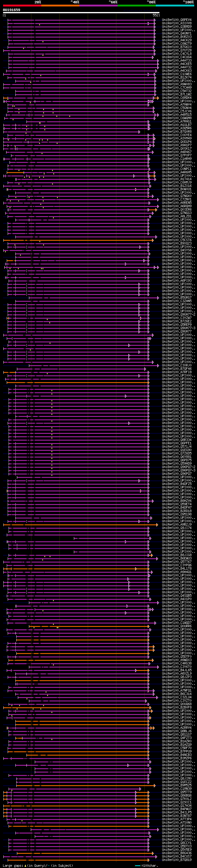The width and height of the screenshot is (197, 868).
Task: Select the UniRef100_C7CAH9 label
Action: pyautogui.click(x=177, y=88)
